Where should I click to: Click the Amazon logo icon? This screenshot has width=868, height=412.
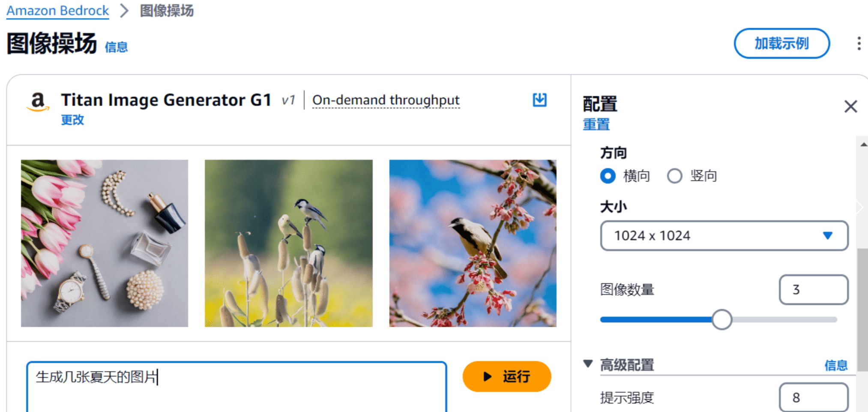click(x=38, y=102)
